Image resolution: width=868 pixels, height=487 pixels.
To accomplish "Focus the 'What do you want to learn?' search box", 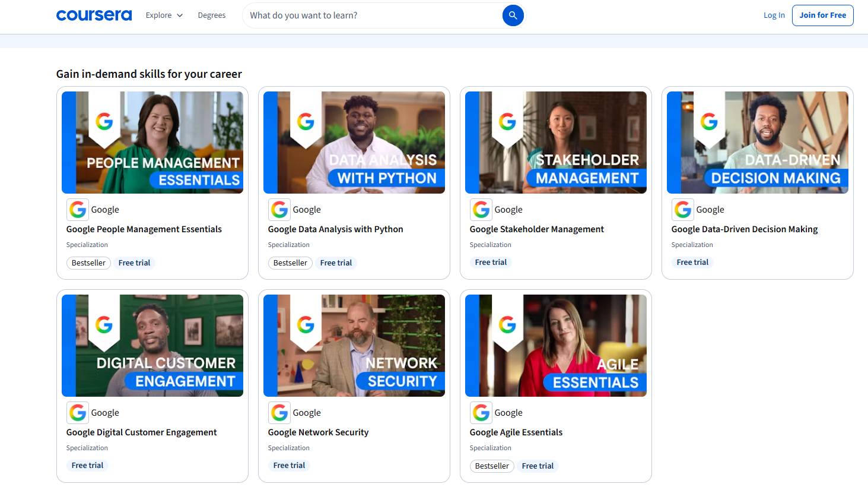I will (374, 15).
